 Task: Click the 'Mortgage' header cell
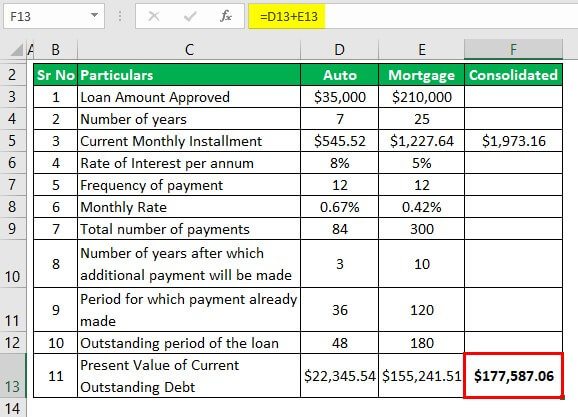tap(421, 75)
